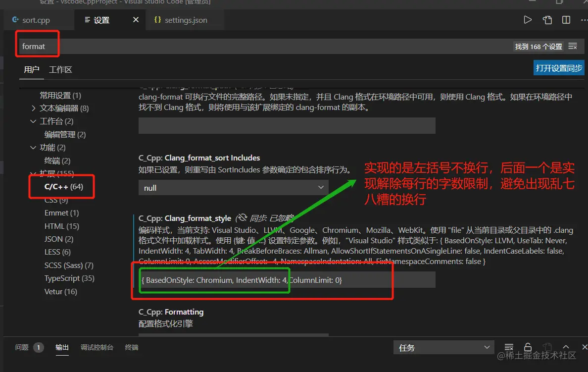The width and height of the screenshot is (588, 372).
Task: Close the bottom panel
Action: [584, 347]
